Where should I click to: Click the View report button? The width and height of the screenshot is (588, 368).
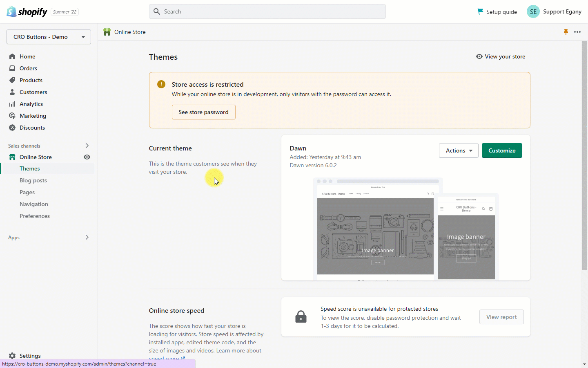click(x=501, y=317)
